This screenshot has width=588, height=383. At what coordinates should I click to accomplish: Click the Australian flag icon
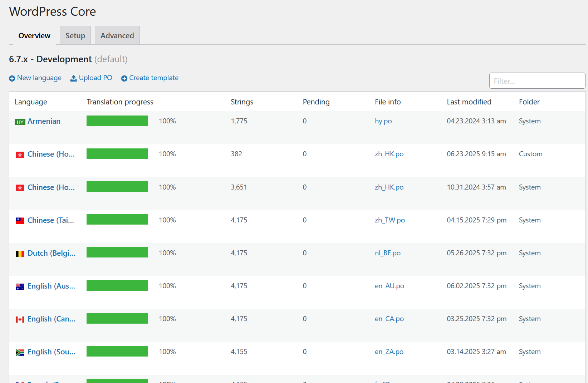[x=20, y=287]
